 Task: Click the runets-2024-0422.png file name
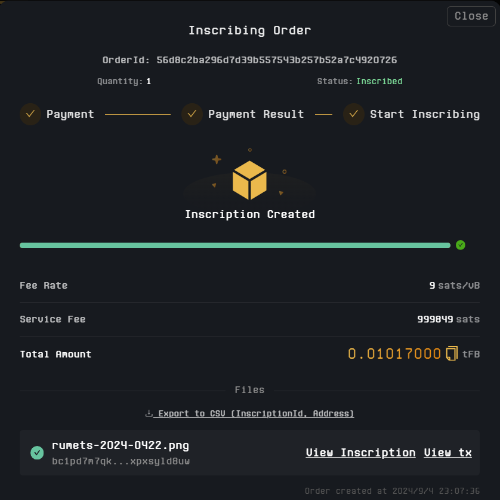pos(120,446)
